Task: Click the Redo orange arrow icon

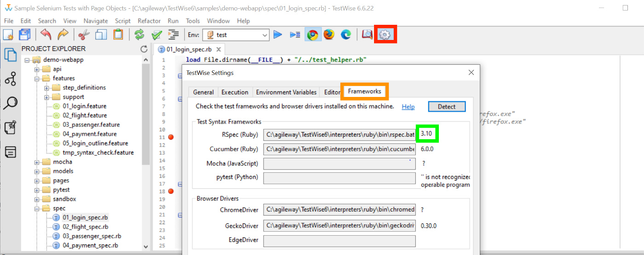Action: 63,34
